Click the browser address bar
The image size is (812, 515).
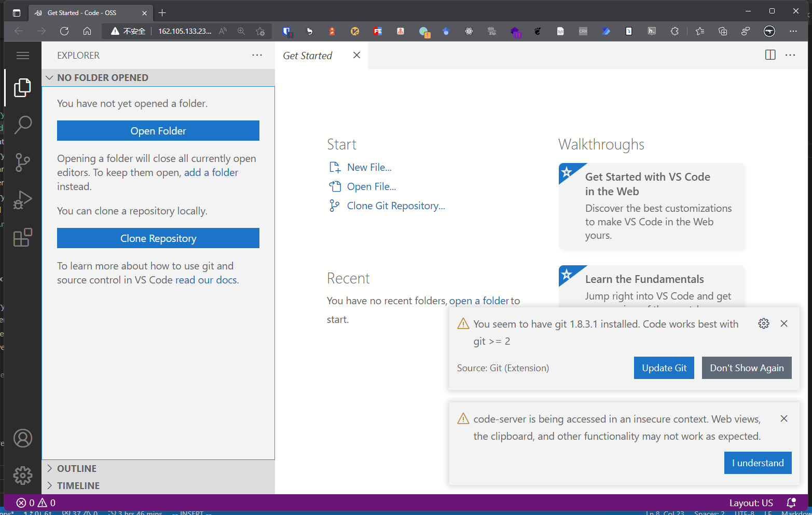185,31
